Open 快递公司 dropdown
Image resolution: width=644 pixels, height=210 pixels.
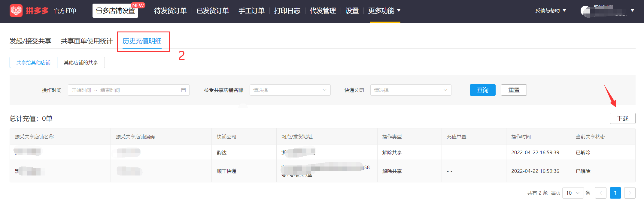tap(411, 90)
